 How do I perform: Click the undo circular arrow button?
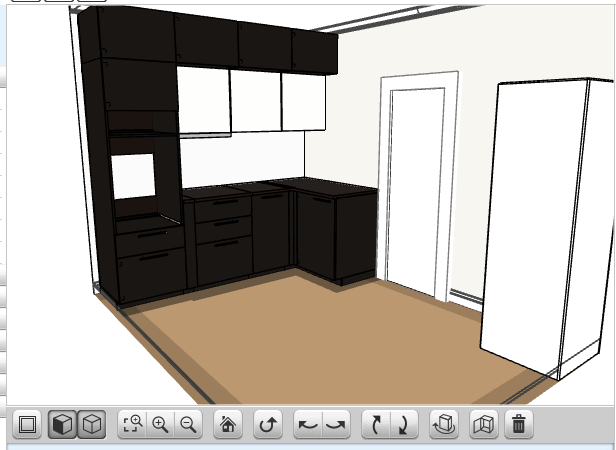coord(268,425)
